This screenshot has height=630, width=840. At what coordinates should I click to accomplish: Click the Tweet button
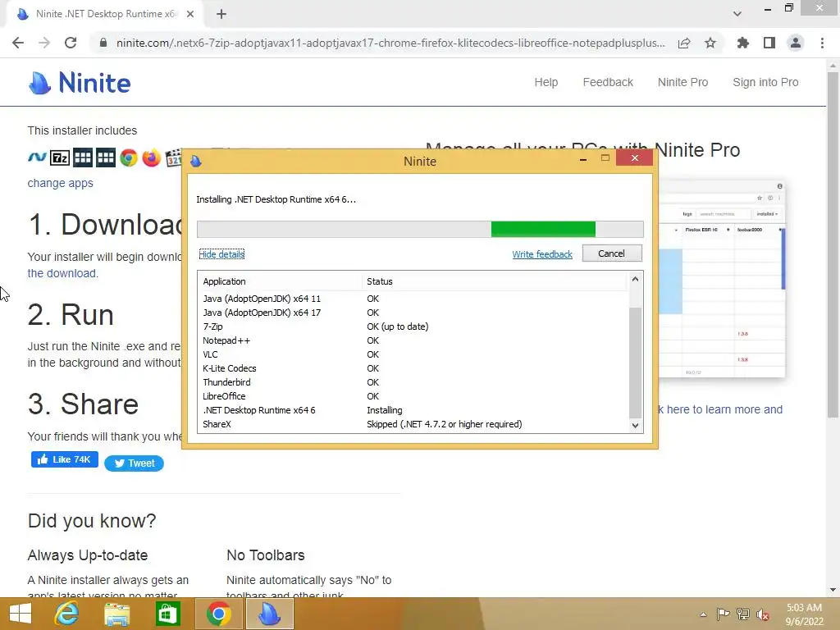click(x=134, y=463)
